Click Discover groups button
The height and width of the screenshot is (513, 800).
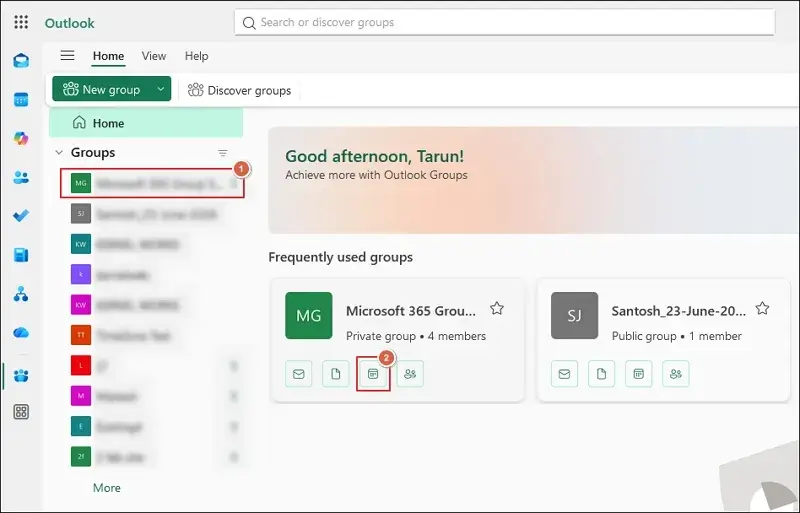click(x=239, y=90)
